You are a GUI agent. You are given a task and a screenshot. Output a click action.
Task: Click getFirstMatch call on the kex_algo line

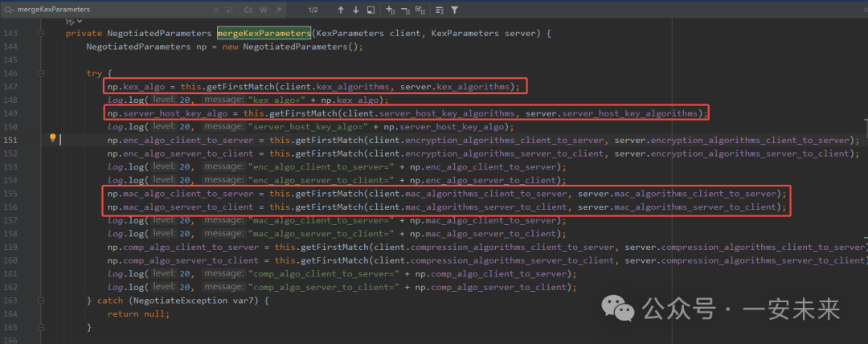click(x=240, y=86)
